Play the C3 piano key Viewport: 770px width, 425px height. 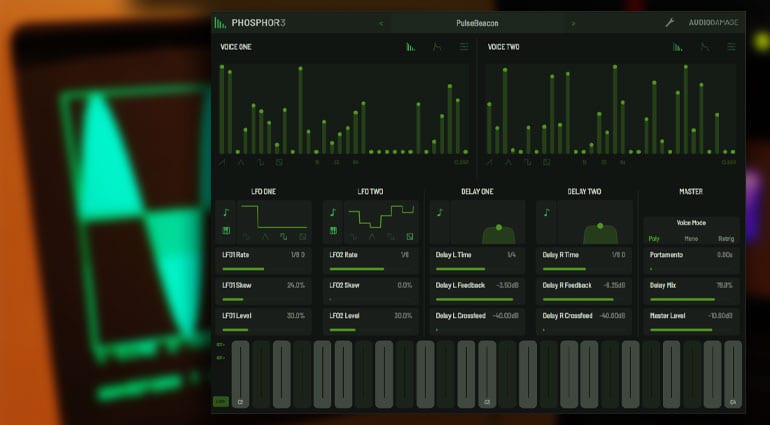coord(487,374)
